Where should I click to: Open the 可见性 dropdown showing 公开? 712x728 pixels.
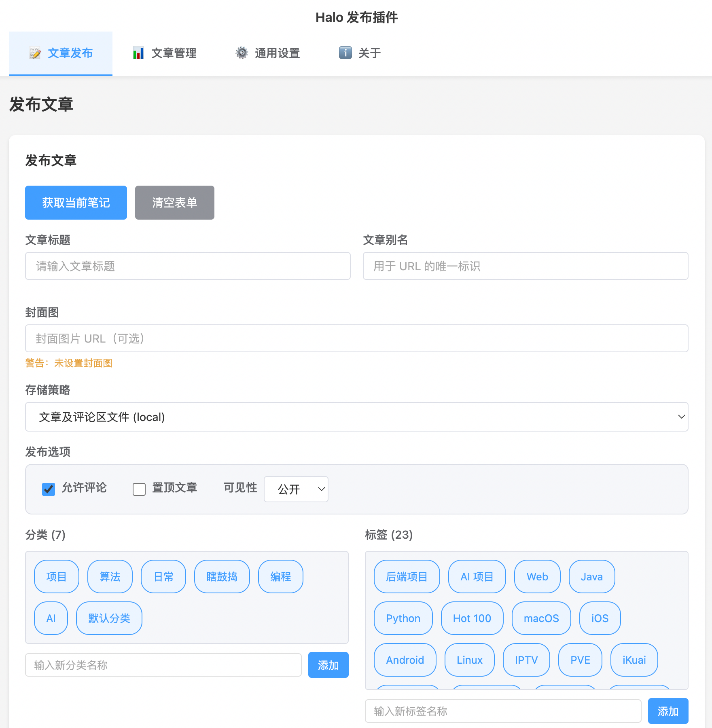click(x=296, y=489)
